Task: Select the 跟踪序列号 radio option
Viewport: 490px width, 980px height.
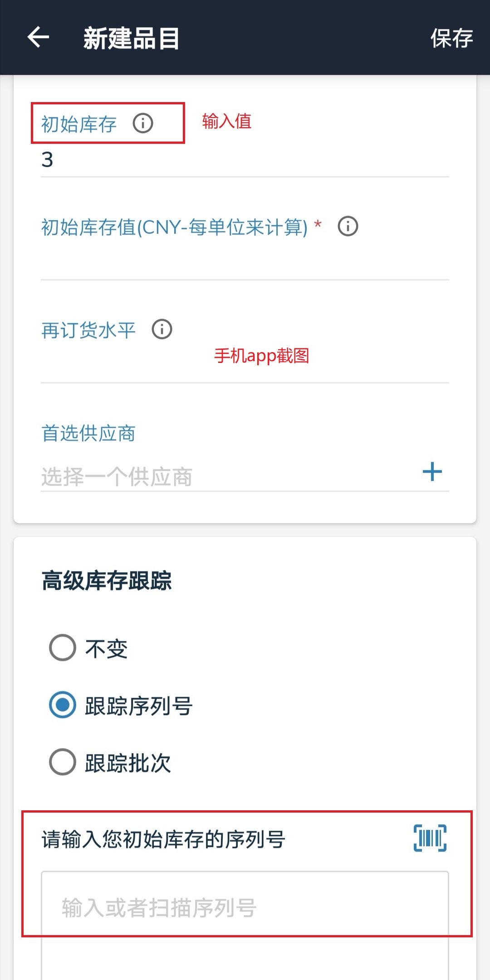Action: pyautogui.click(x=63, y=705)
